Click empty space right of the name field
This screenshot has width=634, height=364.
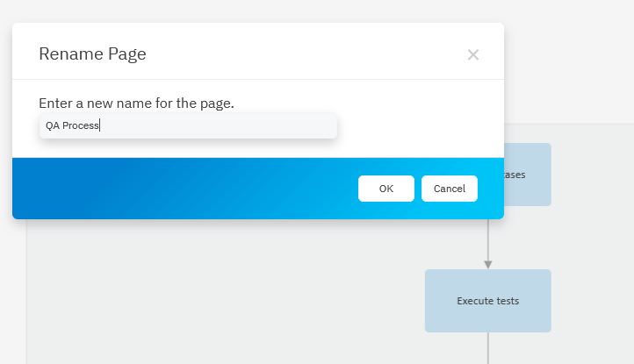[x=413, y=125]
